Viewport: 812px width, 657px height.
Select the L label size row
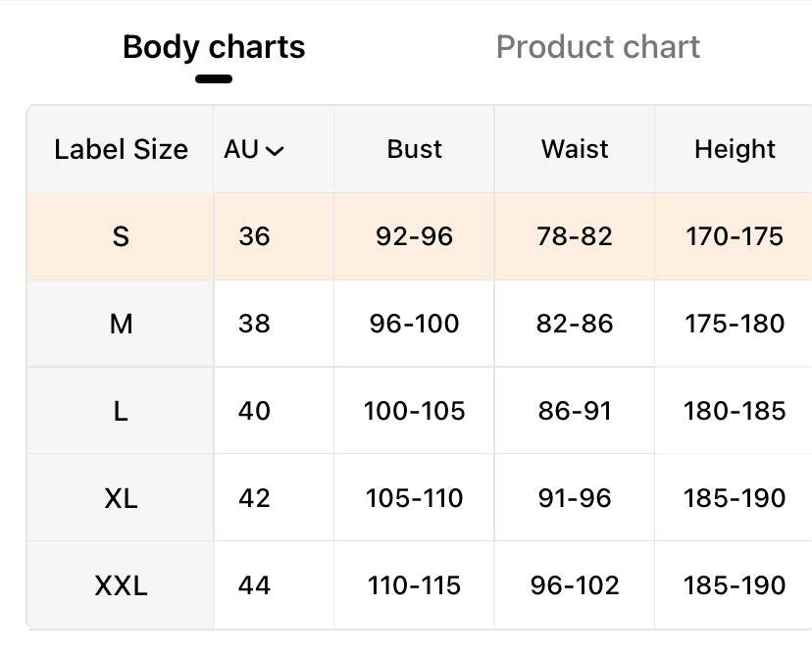[x=121, y=411]
